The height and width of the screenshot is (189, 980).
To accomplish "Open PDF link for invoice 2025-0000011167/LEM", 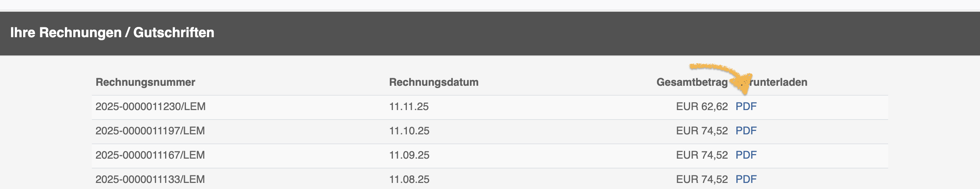I will pyautogui.click(x=746, y=155).
